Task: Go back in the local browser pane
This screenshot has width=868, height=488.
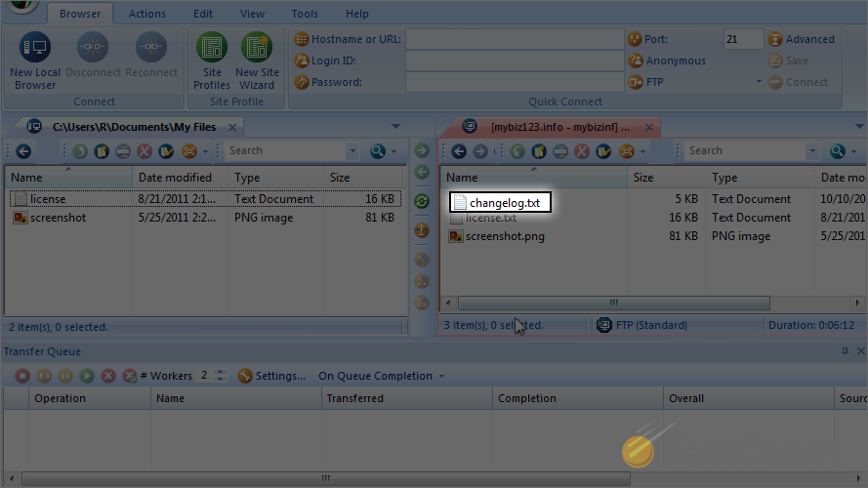Action: [x=23, y=151]
